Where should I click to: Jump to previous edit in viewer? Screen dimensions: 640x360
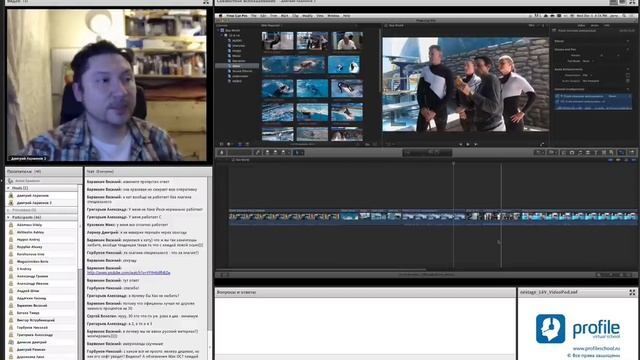[x=461, y=144]
